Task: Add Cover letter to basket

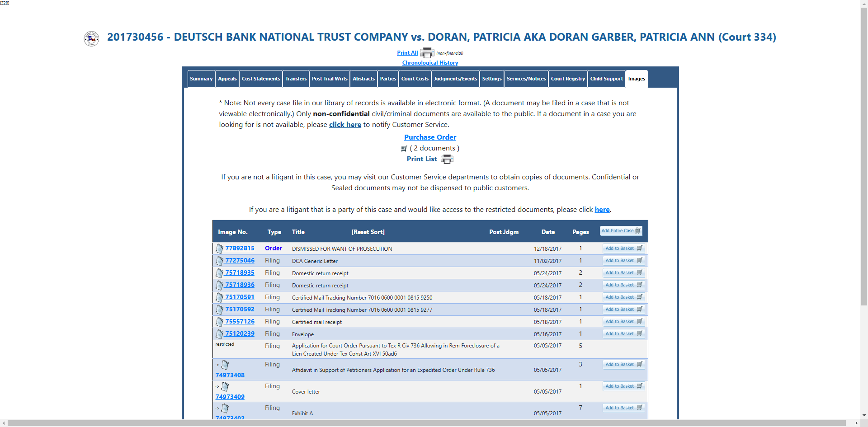Action: click(623, 386)
